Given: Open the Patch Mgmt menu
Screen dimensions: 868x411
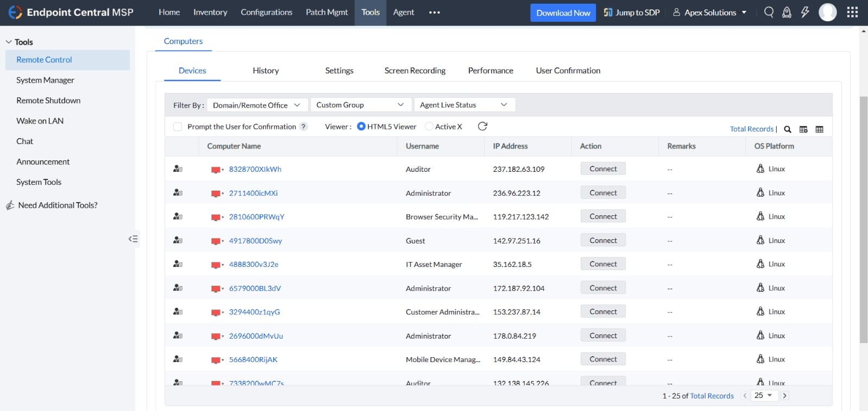Looking at the screenshot, I should (x=326, y=12).
